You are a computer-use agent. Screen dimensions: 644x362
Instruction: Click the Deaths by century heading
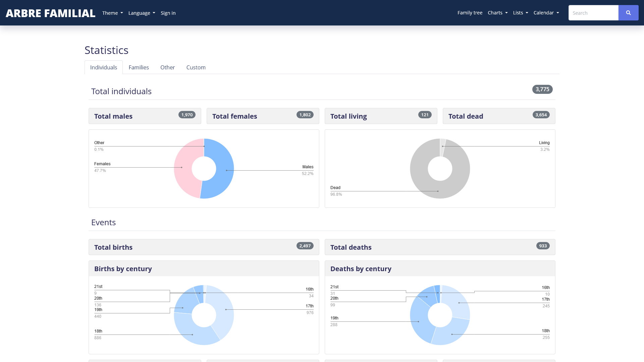(361, 269)
